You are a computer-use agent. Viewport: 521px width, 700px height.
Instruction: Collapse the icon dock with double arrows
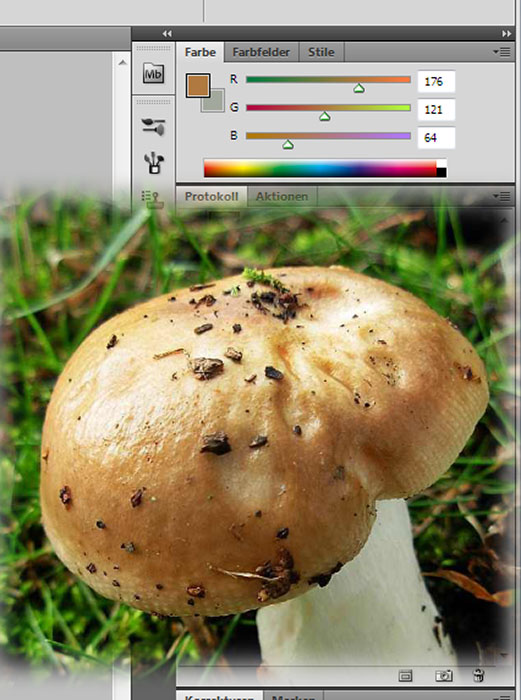(167, 33)
